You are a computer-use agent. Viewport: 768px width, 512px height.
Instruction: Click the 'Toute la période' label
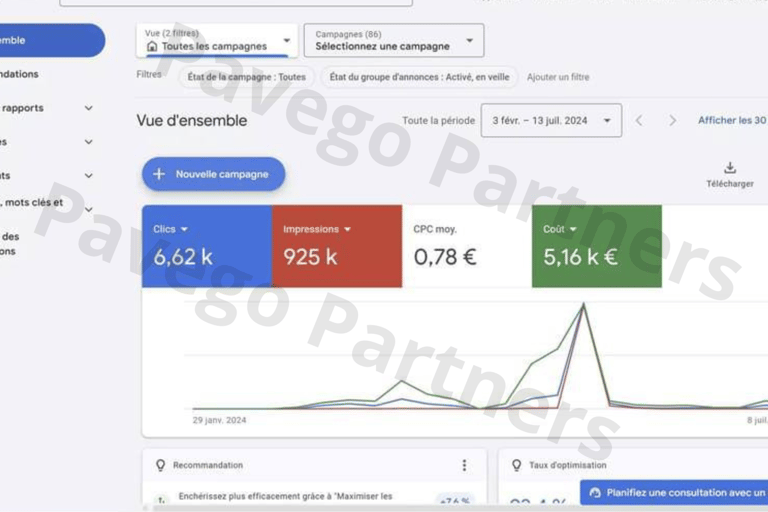[x=438, y=121]
